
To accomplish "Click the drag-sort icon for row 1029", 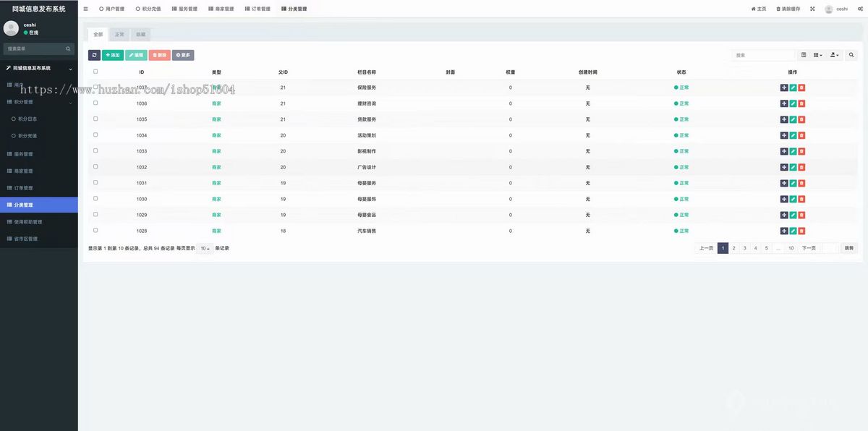I will (x=784, y=215).
